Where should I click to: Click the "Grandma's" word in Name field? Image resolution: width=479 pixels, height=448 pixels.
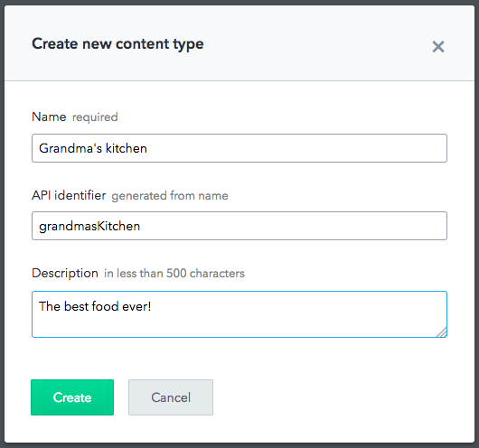tap(70, 148)
